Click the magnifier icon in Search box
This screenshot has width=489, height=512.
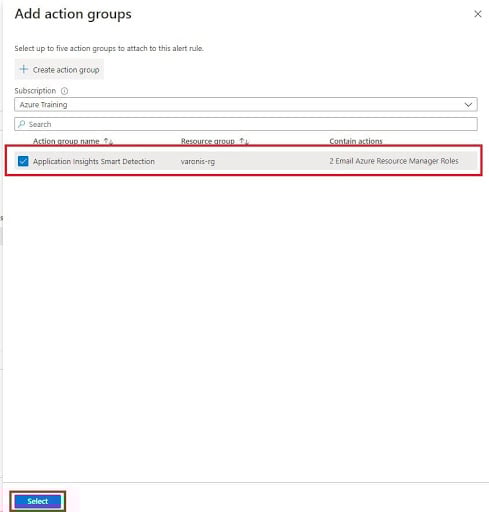pyautogui.click(x=22, y=124)
